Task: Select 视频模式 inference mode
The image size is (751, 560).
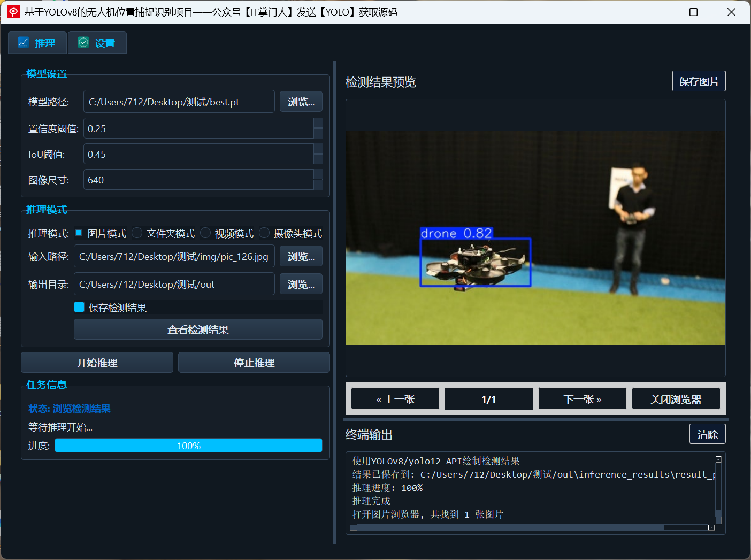Action: click(227, 233)
